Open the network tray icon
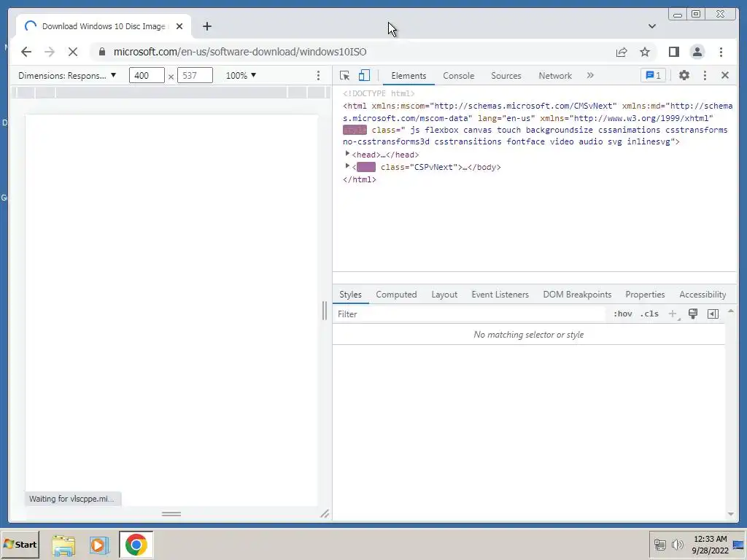Screen dimensions: 747x560 659,544
